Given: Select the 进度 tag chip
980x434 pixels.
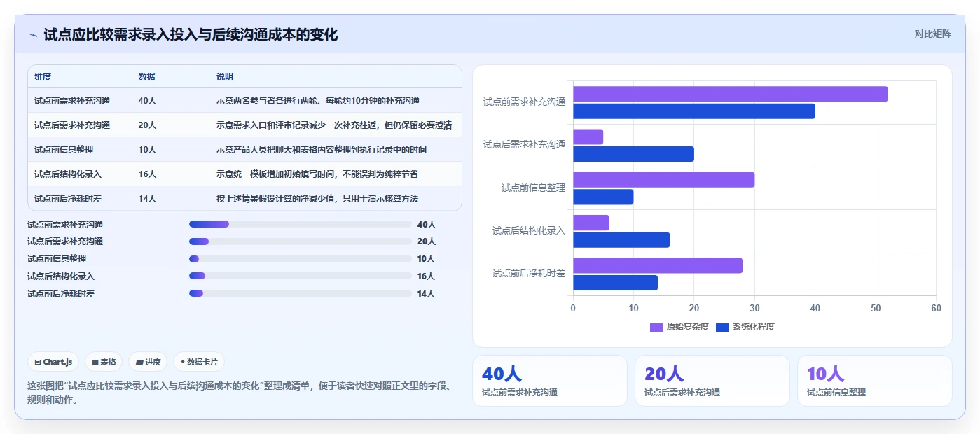Looking at the screenshot, I should [x=148, y=362].
